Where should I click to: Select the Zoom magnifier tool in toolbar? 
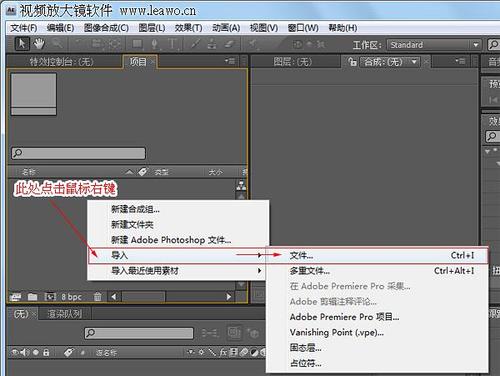point(58,44)
